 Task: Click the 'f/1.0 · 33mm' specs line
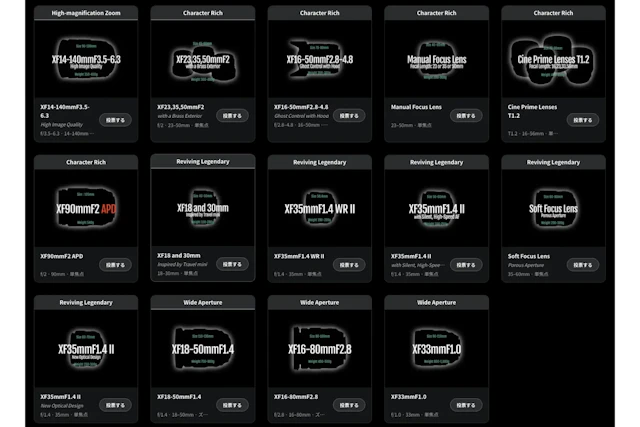[414, 415]
